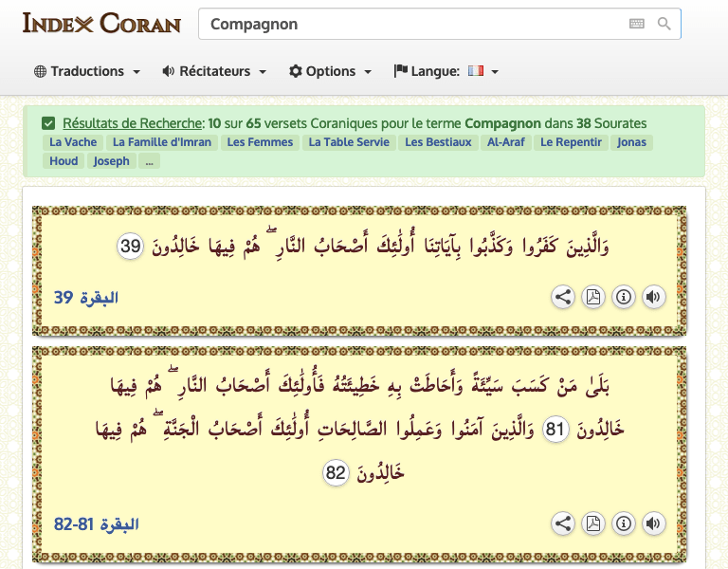Select the Les Femmes sourate tag
Viewport: 728px width, 569px height.
tap(261, 143)
